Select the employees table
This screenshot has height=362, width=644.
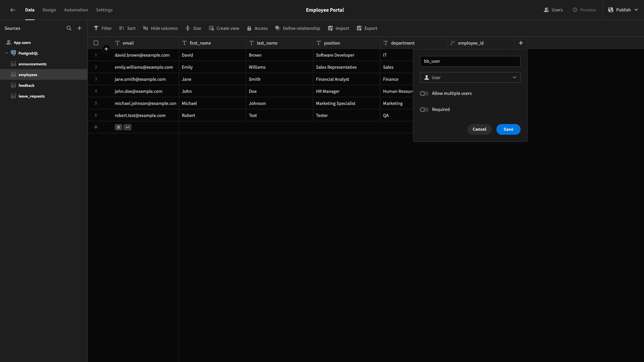click(x=44, y=75)
